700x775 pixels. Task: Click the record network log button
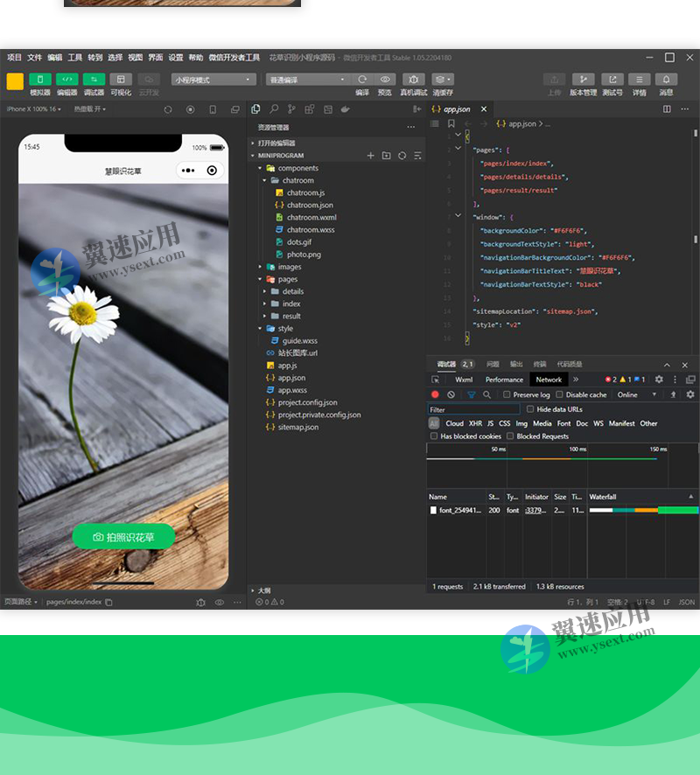[435, 394]
